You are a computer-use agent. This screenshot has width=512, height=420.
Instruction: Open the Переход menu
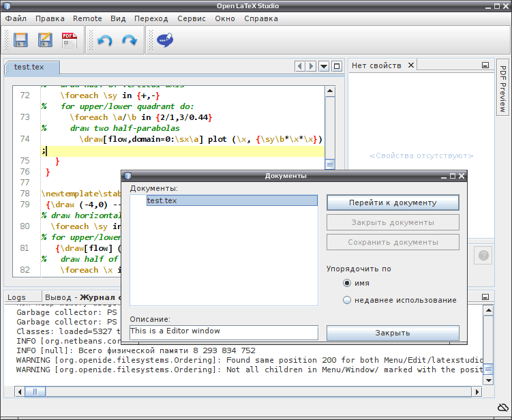[x=151, y=18]
